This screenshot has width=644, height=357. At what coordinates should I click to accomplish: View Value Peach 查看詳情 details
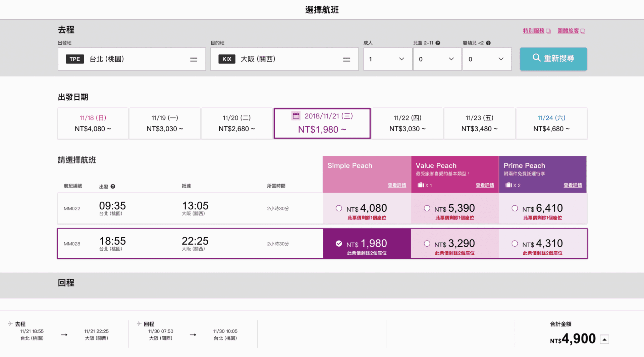pos(485,185)
